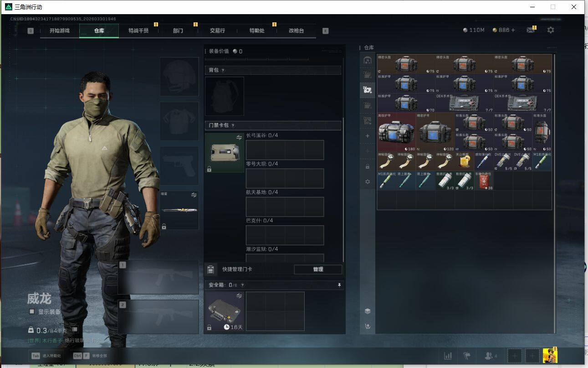Add currency via the 886 + balance

tap(504, 30)
